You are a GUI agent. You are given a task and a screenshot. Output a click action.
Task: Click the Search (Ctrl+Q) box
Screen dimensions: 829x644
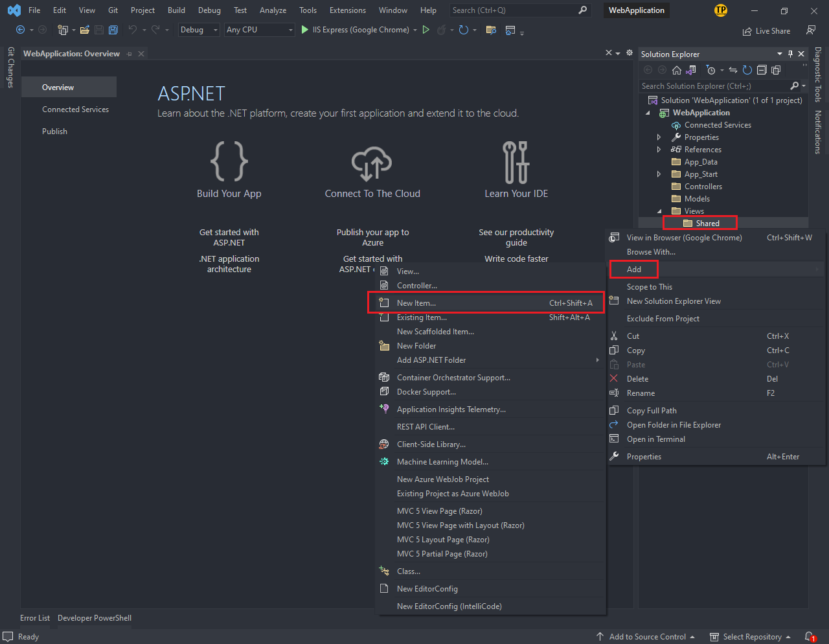point(520,10)
